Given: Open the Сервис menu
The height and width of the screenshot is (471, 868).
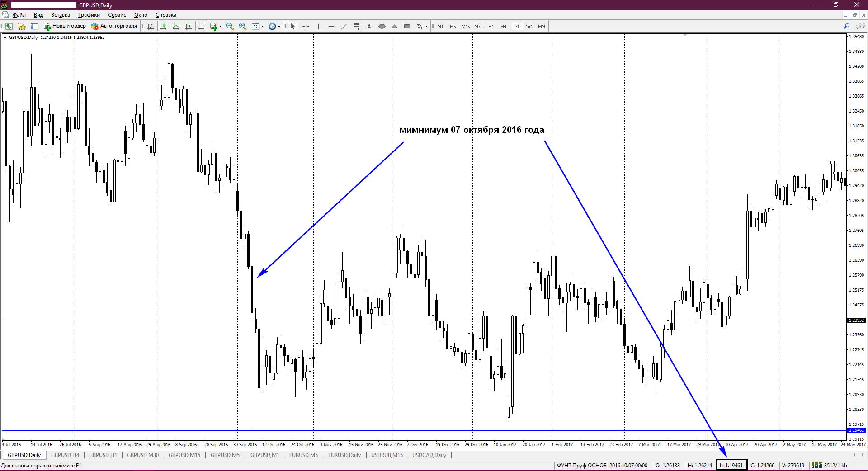Looking at the screenshot, I should pyautogui.click(x=117, y=15).
